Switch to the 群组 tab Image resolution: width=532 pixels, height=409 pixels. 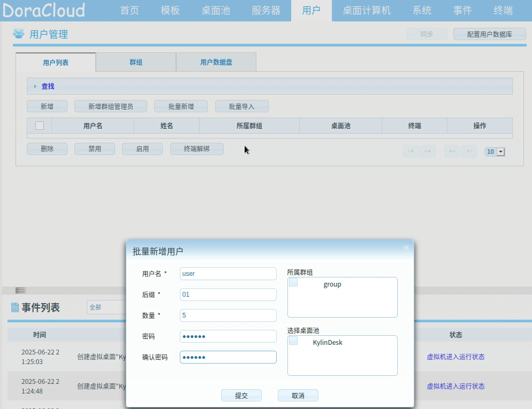(x=135, y=61)
